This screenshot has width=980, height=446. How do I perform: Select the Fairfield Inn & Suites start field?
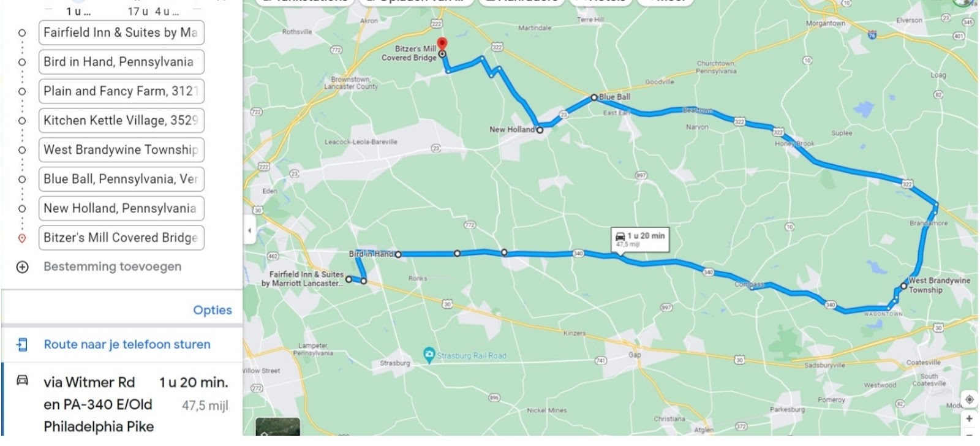click(121, 32)
